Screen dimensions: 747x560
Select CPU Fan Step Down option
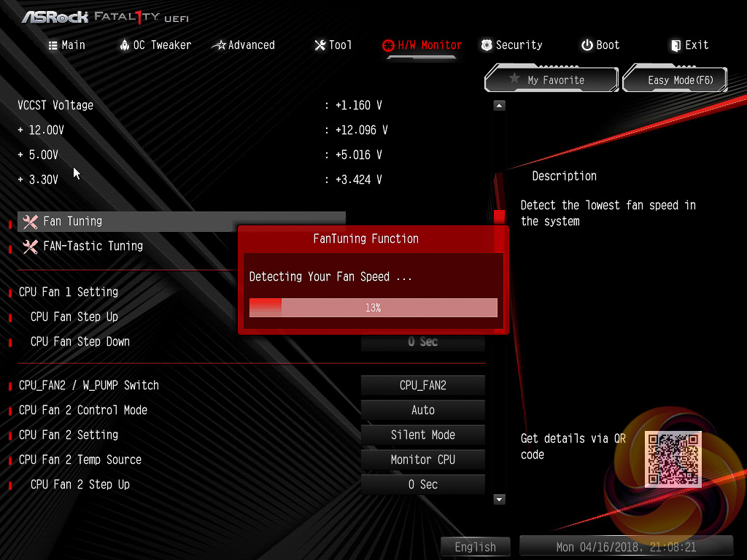(x=80, y=341)
